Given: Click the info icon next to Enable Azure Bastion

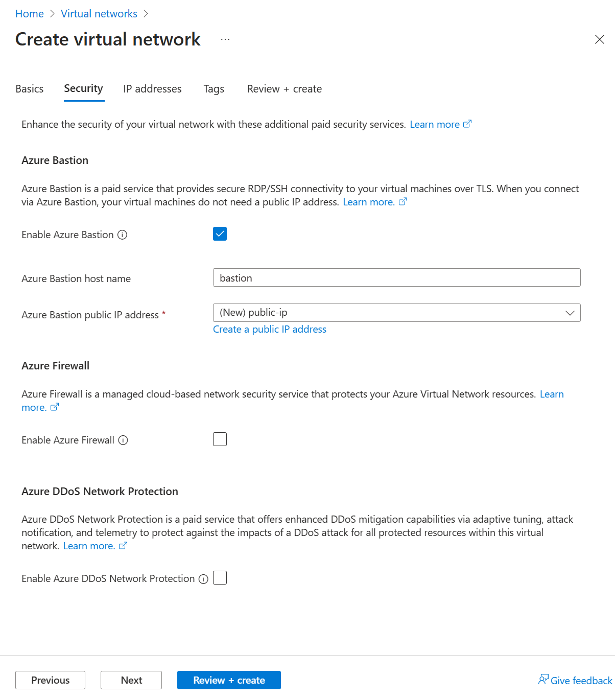Looking at the screenshot, I should pyautogui.click(x=122, y=235).
